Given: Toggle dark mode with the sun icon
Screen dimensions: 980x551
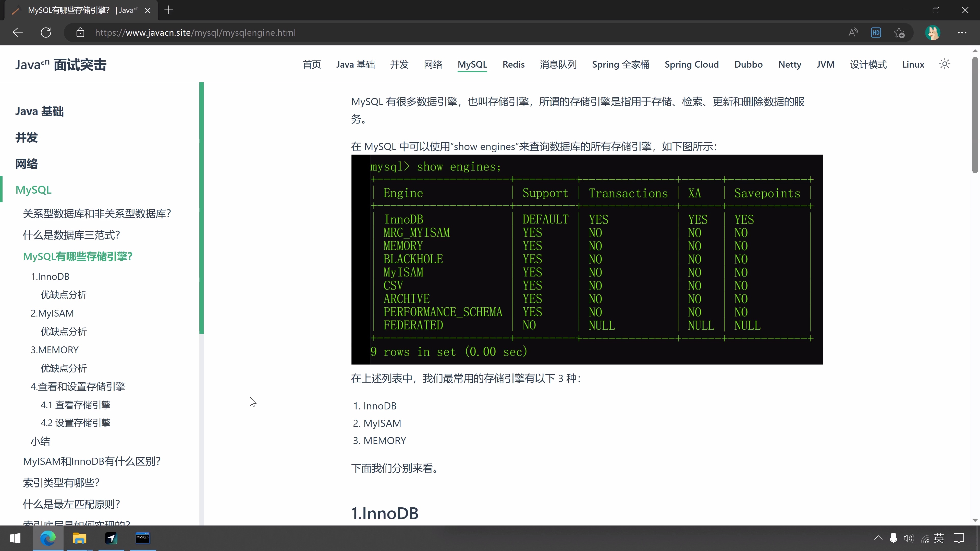Looking at the screenshot, I should pyautogui.click(x=945, y=64).
